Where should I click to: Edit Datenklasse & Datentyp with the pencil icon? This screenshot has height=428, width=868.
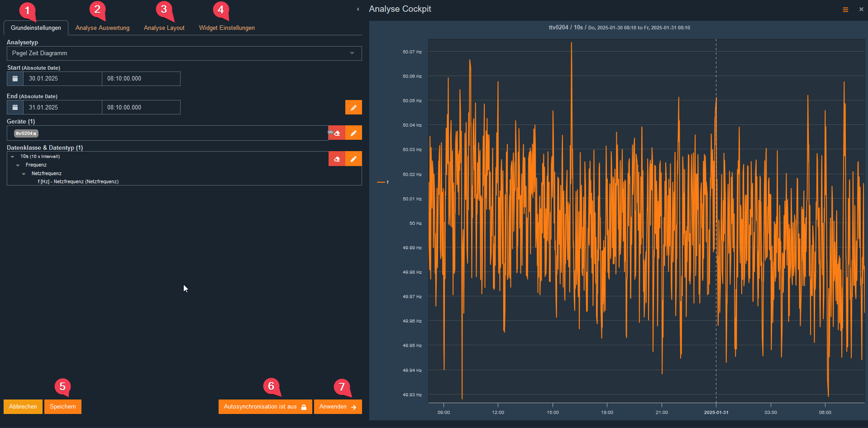[353, 159]
